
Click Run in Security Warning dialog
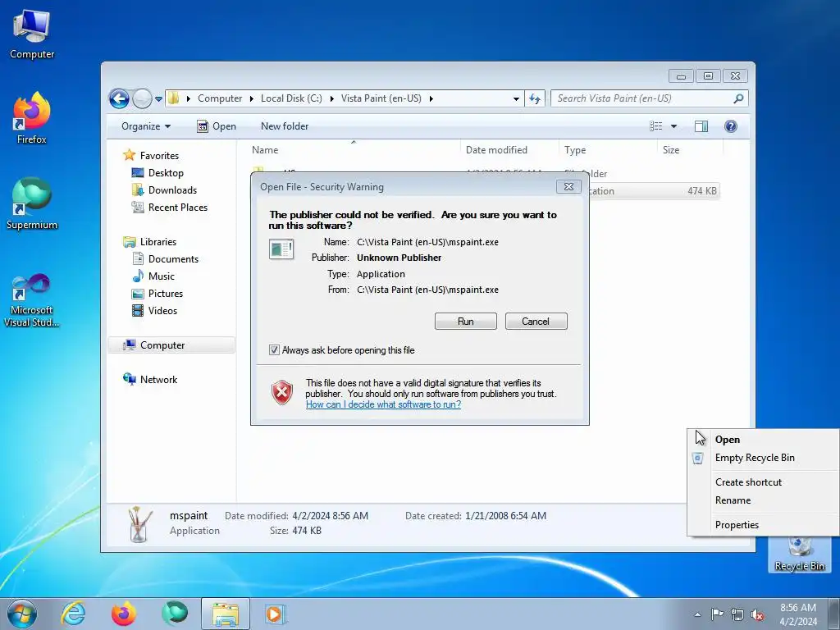click(466, 322)
